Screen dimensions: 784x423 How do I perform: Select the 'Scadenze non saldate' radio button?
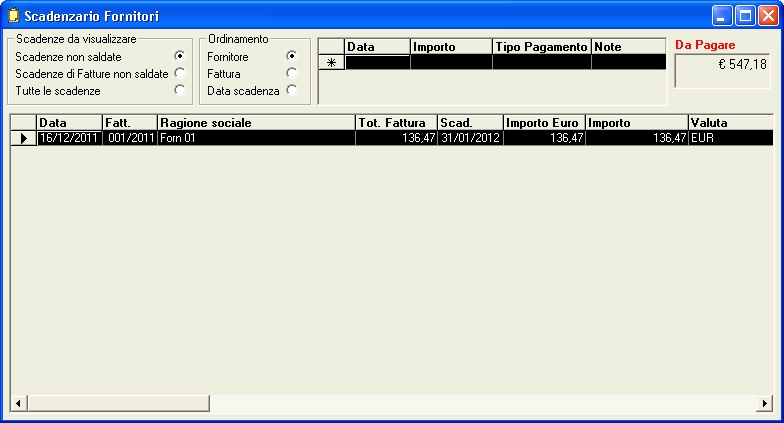(x=180, y=56)
